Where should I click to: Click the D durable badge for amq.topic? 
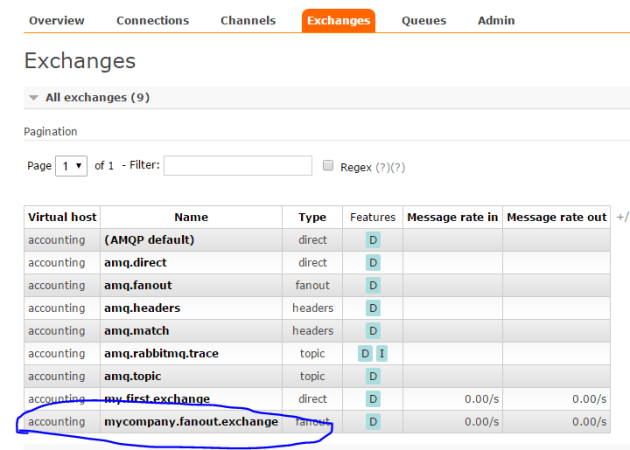(373, 376)
